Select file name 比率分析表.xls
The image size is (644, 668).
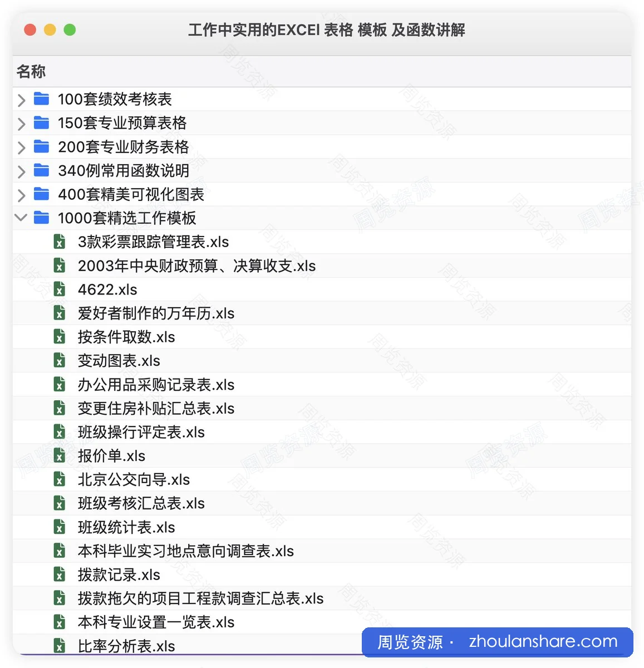coord(126,646)
